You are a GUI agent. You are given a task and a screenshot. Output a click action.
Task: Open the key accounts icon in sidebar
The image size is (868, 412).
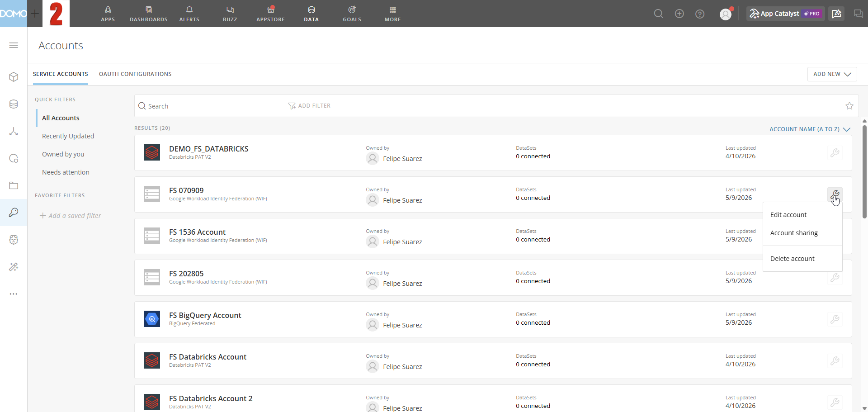(14, 213)
